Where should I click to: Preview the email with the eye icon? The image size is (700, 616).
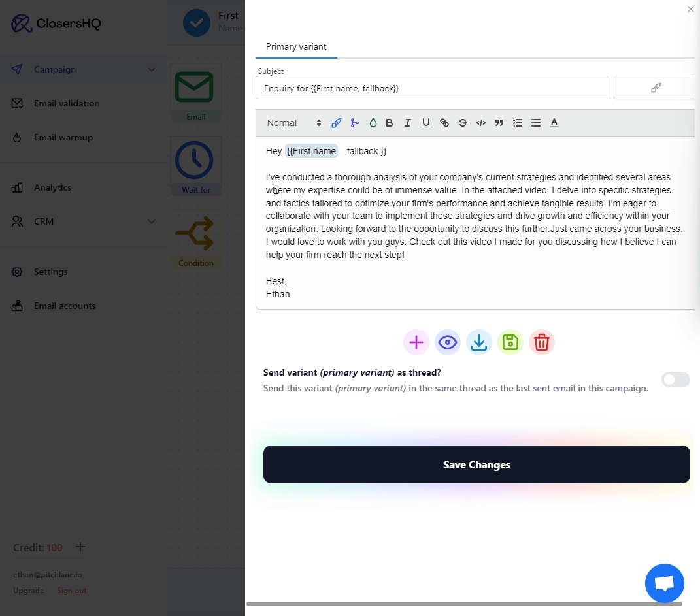coord(447,342)
